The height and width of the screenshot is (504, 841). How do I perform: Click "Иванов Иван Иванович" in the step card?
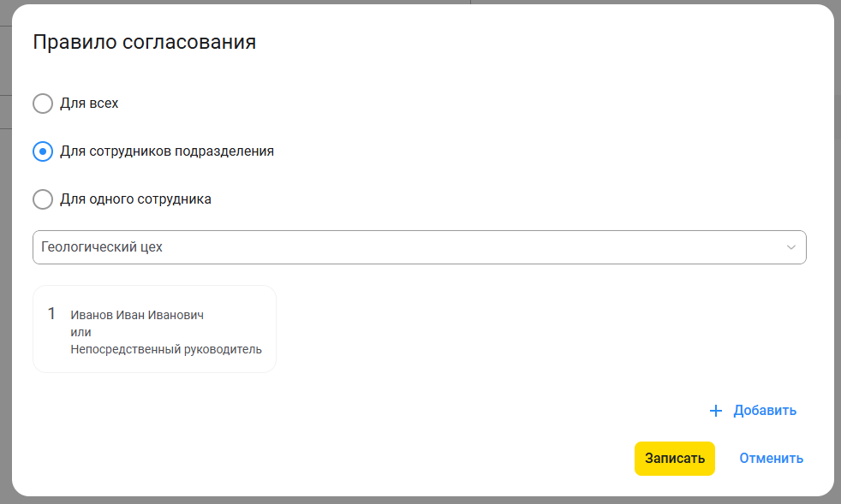[137, 315]
